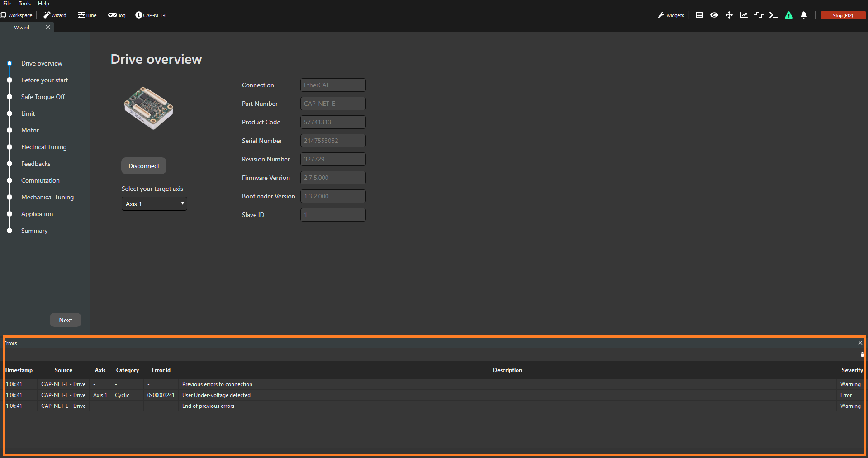Open the Tune tab in toolbar
Viewport: 868px width, 458px height.
87,15
